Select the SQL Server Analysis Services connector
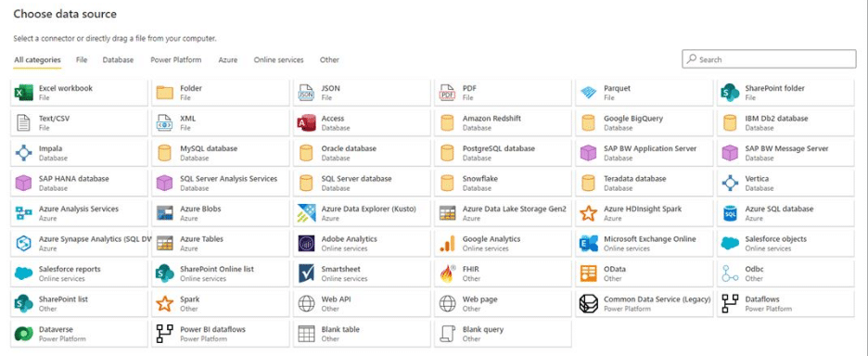The width and height of the screenshot is (868, 356). coord(221,184)
